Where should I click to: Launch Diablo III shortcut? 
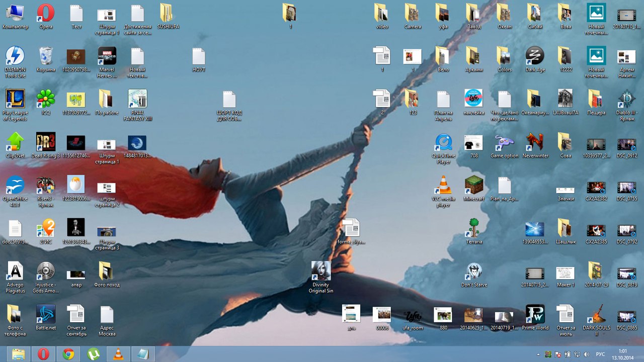click(x=627, y=105)
